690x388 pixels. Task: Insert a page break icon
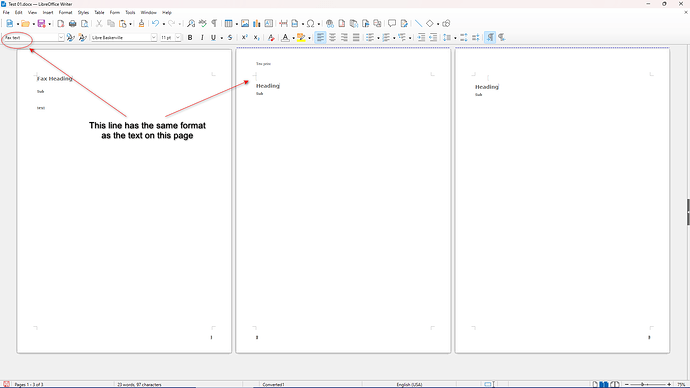(283, 23)
